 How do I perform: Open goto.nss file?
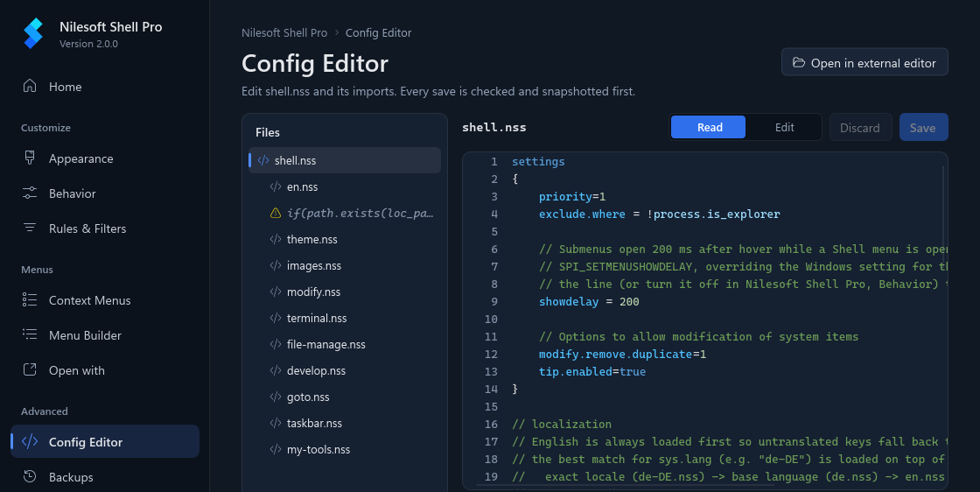345,397
